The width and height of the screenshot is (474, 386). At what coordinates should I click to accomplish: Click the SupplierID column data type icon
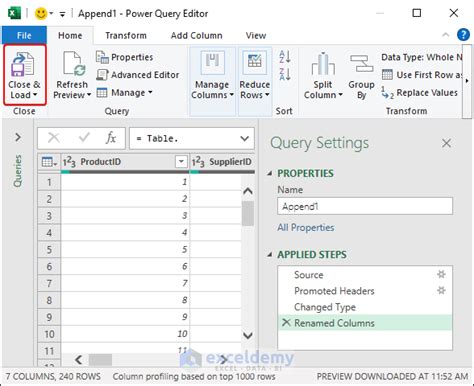click(x=198, y=162)
